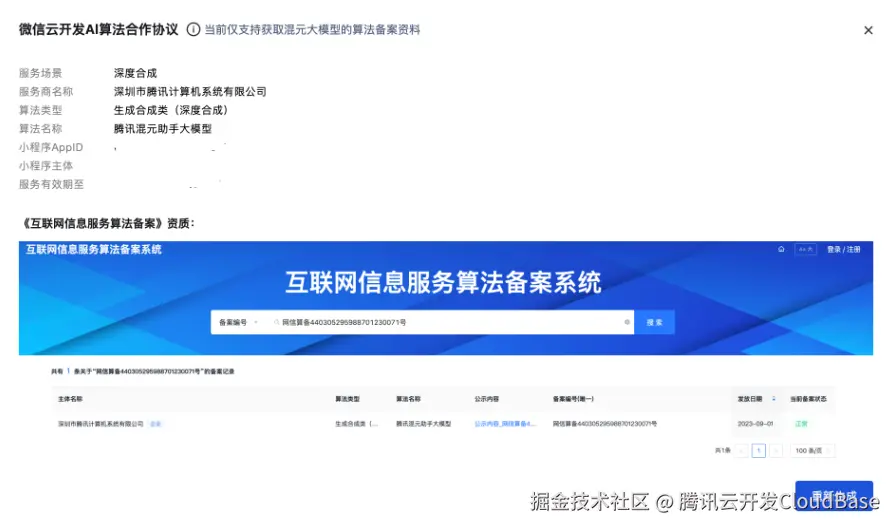Screen dimensions: 896x529
Task: Click the 重新生成 button
Action: click(x=834, y=495)
